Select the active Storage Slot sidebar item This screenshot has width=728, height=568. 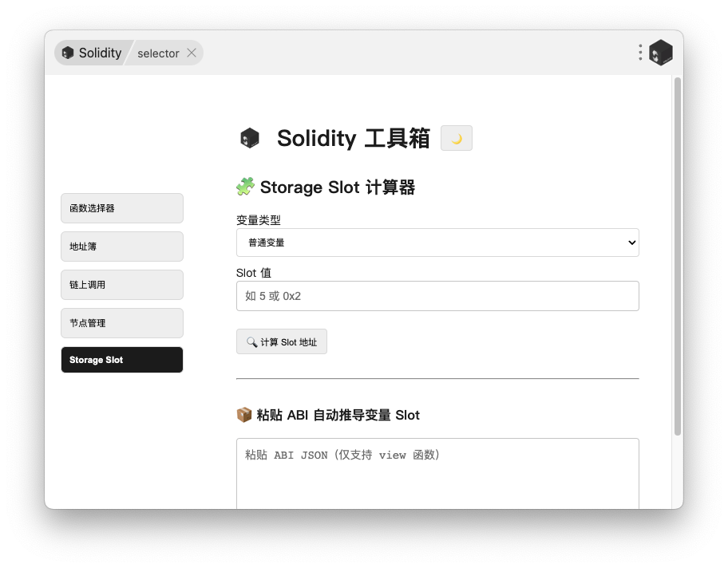point(122,360)
